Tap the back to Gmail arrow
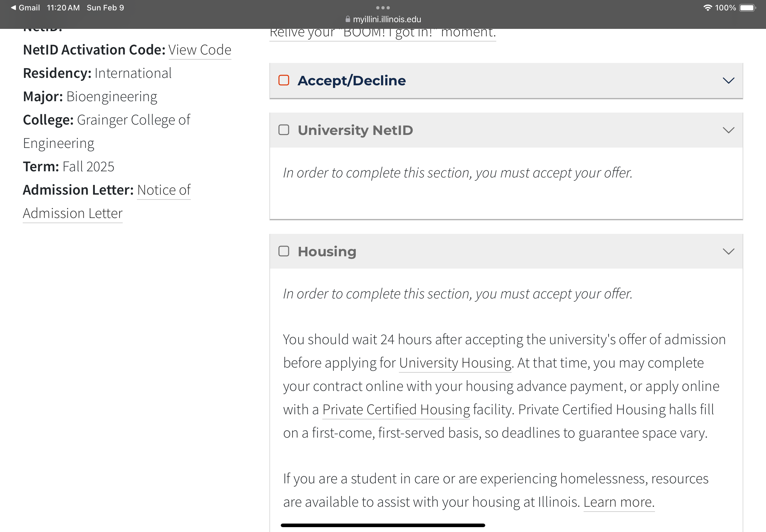 [13, 7]
